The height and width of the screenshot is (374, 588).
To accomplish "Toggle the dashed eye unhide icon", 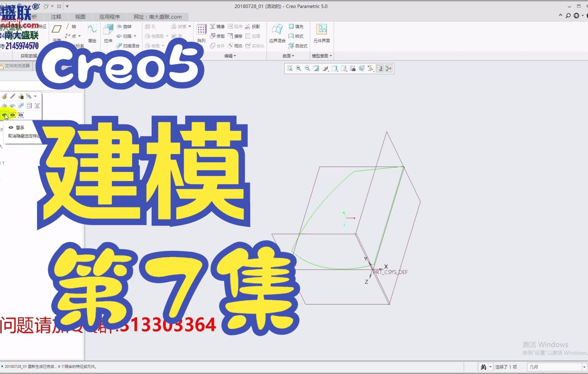I will coord(12,115).
